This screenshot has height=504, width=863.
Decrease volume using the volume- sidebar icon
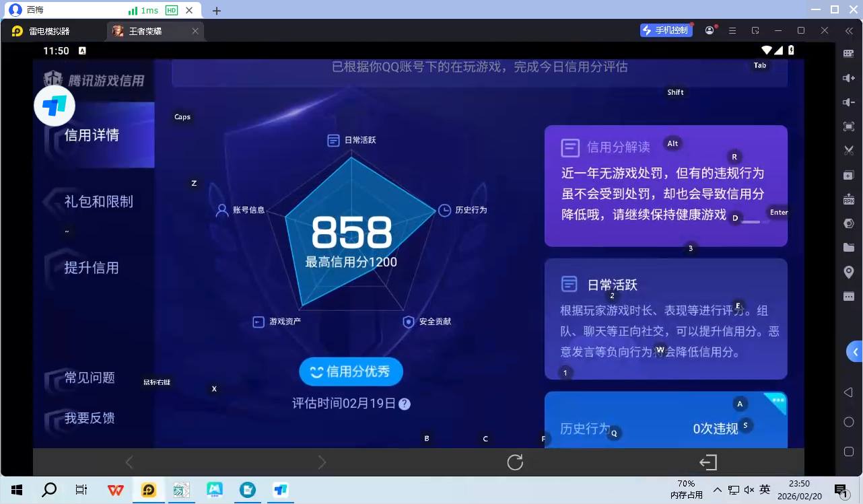pyautogui.click(x=848, y=102)
